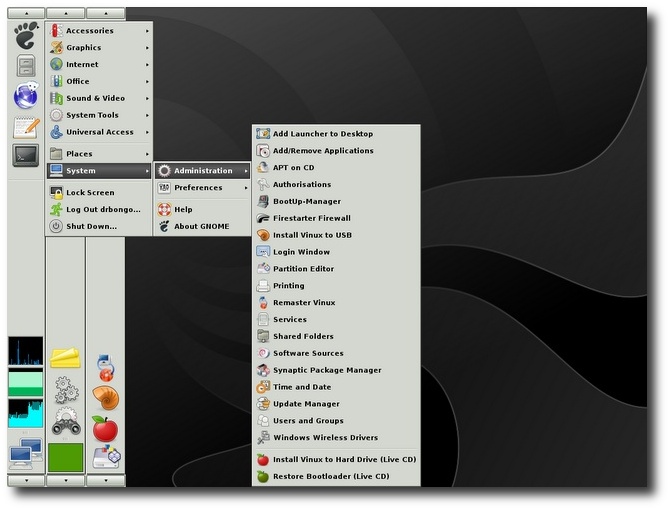Select Log Out drbongo...
This screenshot has height=510, width=670.
coord(99,209)
